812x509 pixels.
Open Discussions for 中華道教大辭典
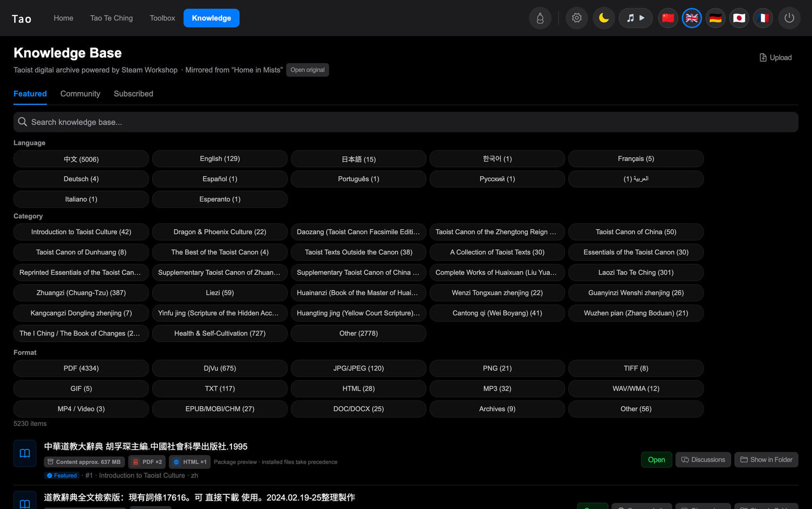click(x=703, y=460)
